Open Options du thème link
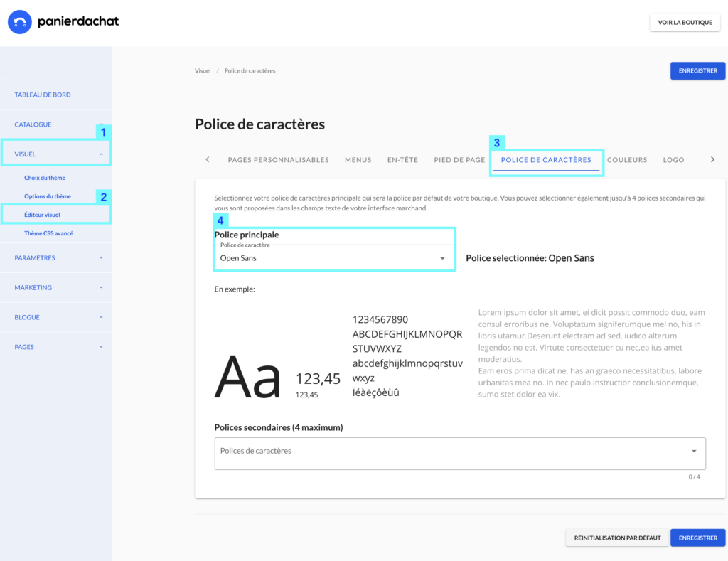This screenshot has width=728, height=561. coord(48,196)
